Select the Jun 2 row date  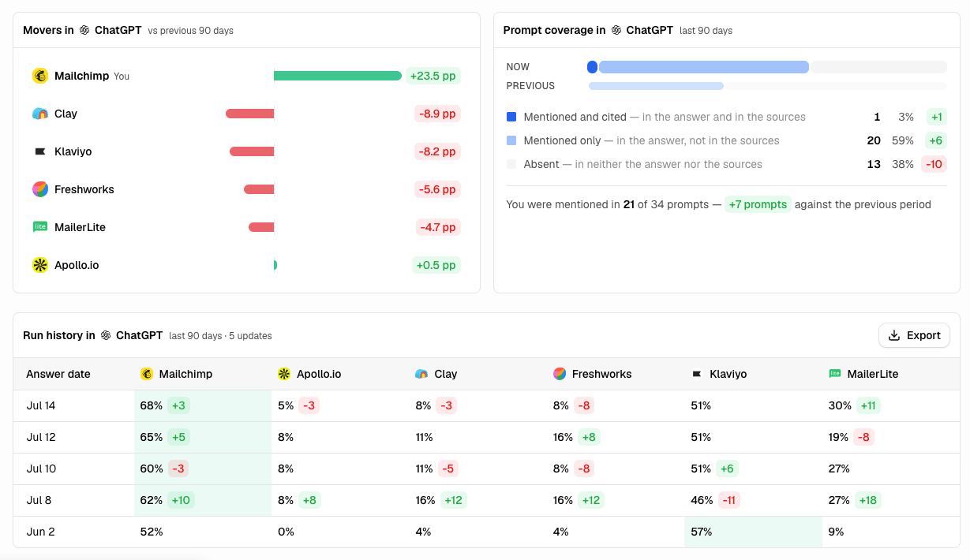coord(40,532)
